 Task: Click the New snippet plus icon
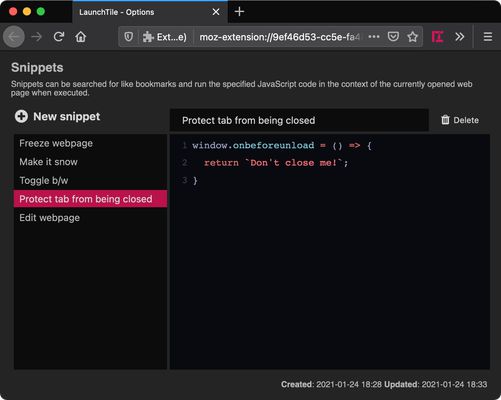click(21, 116)
